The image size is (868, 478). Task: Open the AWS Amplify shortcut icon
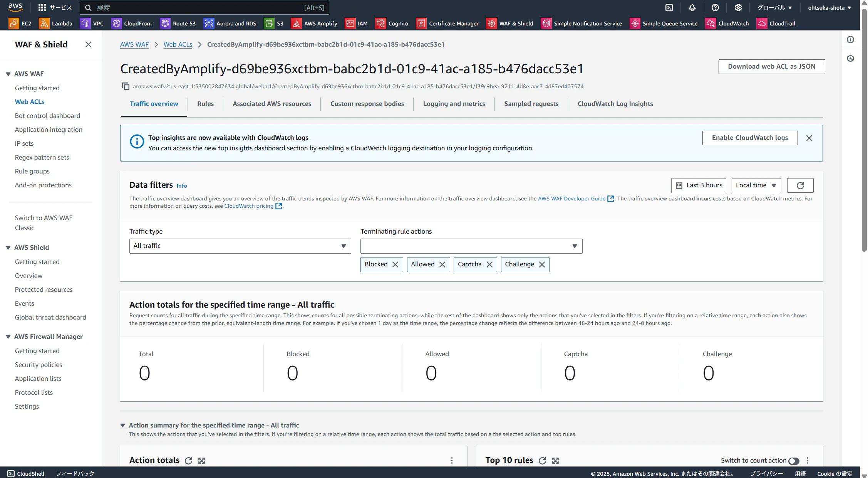[296, 24]
